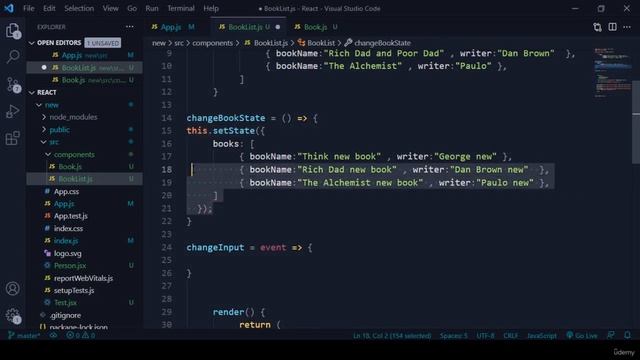Viewport: 640px width, 360px height.
Task: Open the Edit menu
Action: (x=49, y=8)
